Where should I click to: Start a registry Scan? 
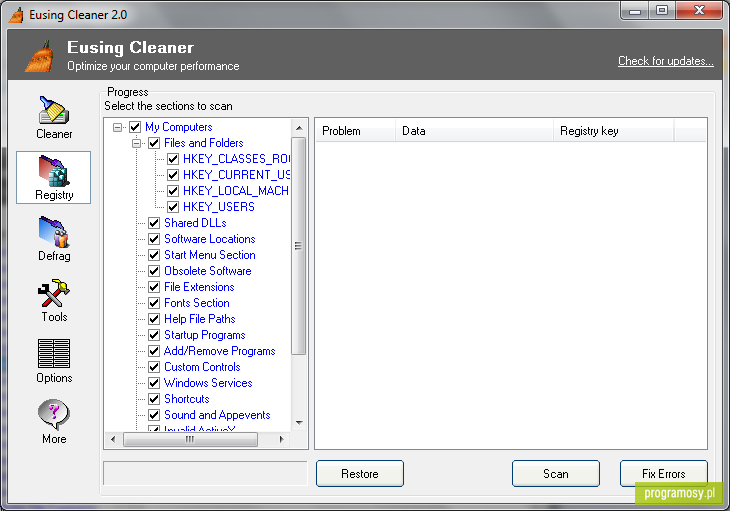click(x=556, y=474)
